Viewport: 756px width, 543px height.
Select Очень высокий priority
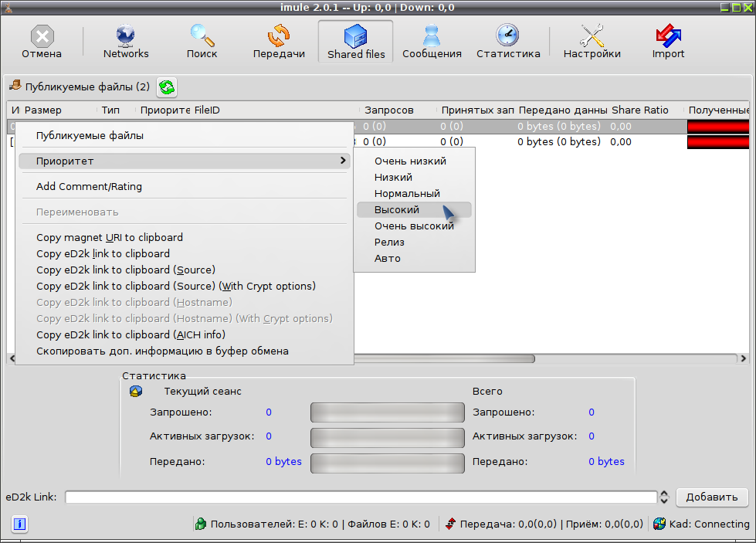pos(414,226)
